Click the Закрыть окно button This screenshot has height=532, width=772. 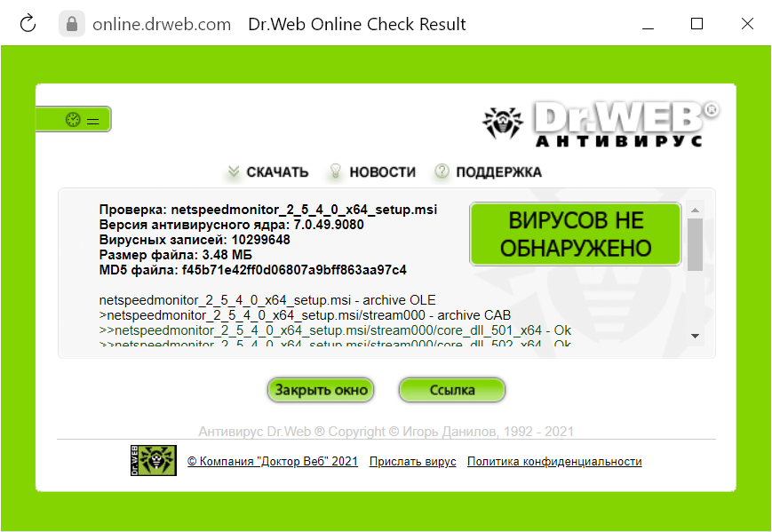coord(321,390)
